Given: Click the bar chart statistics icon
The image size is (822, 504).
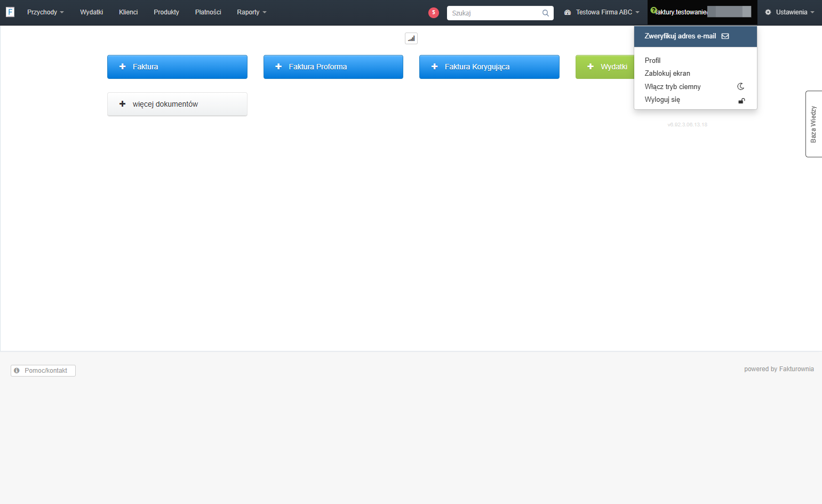Looking at the screenshot, I should [x=411, y=38].
